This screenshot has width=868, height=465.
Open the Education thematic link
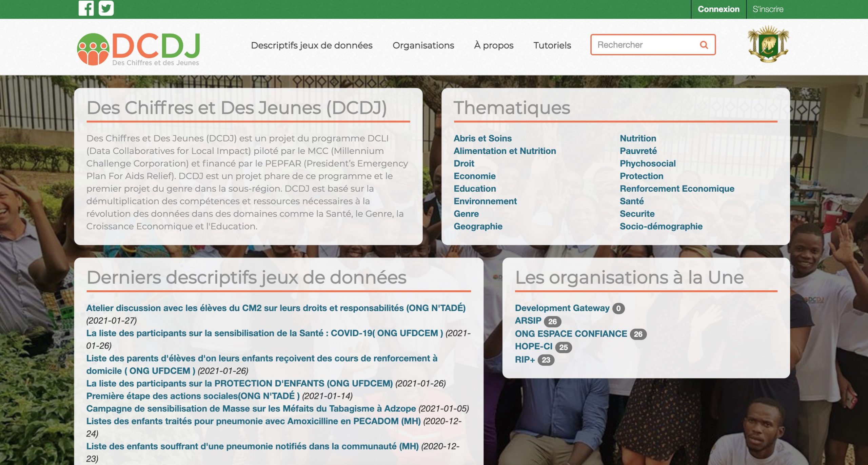(474, 189)
